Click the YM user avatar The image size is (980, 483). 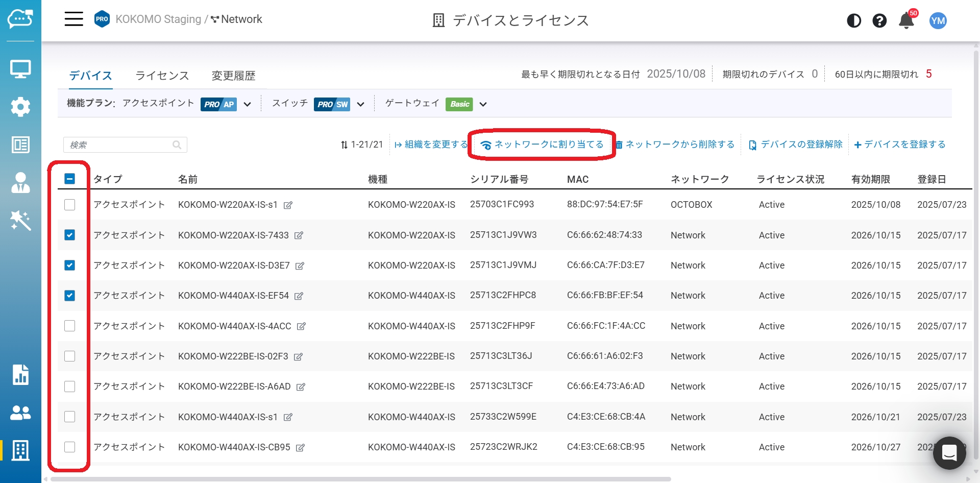coord(938,20)
